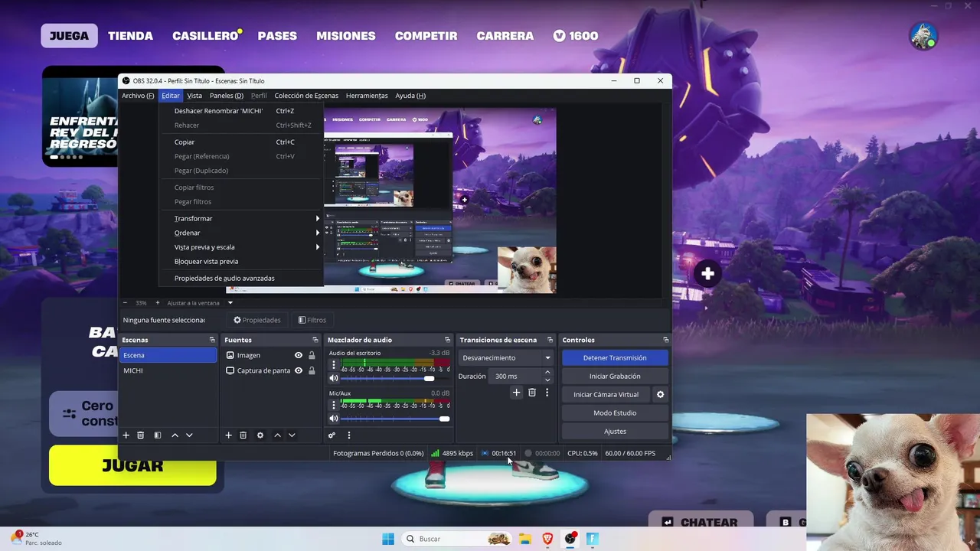Screen dimensions: 980x551
Task: Open scene filters icon in Escenas panel
Action: [x=158, y=435]
